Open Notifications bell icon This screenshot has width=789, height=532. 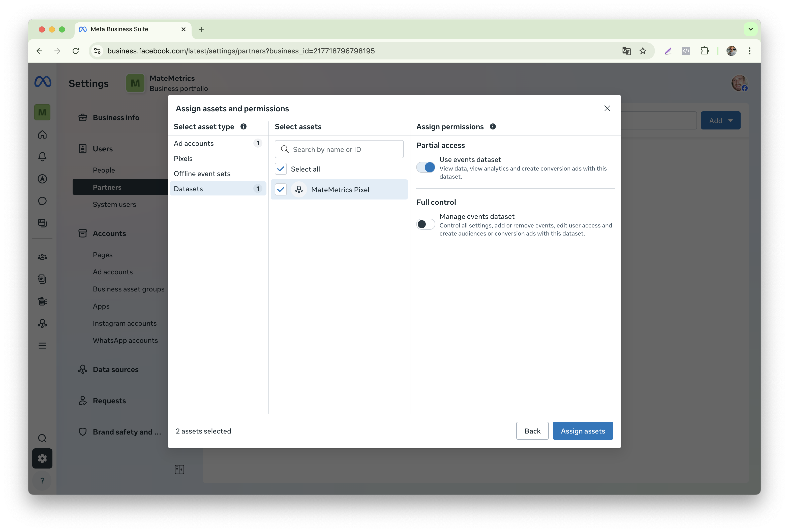pos(42,156)
